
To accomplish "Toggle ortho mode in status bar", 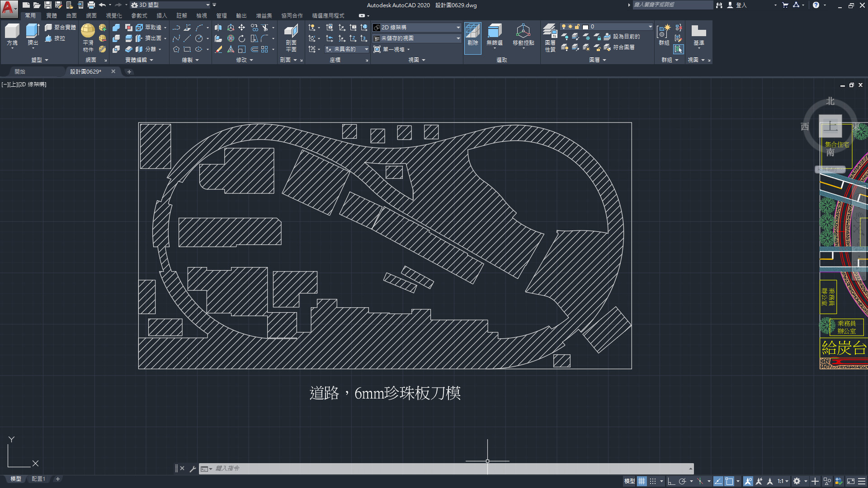I will coord(671,481).
